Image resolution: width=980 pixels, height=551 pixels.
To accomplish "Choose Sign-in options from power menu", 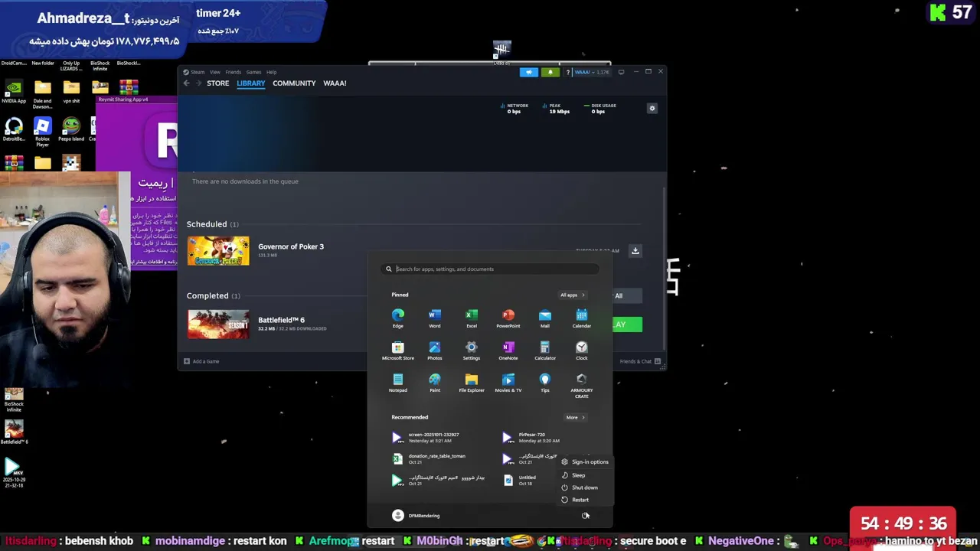I will coord(585,462).
